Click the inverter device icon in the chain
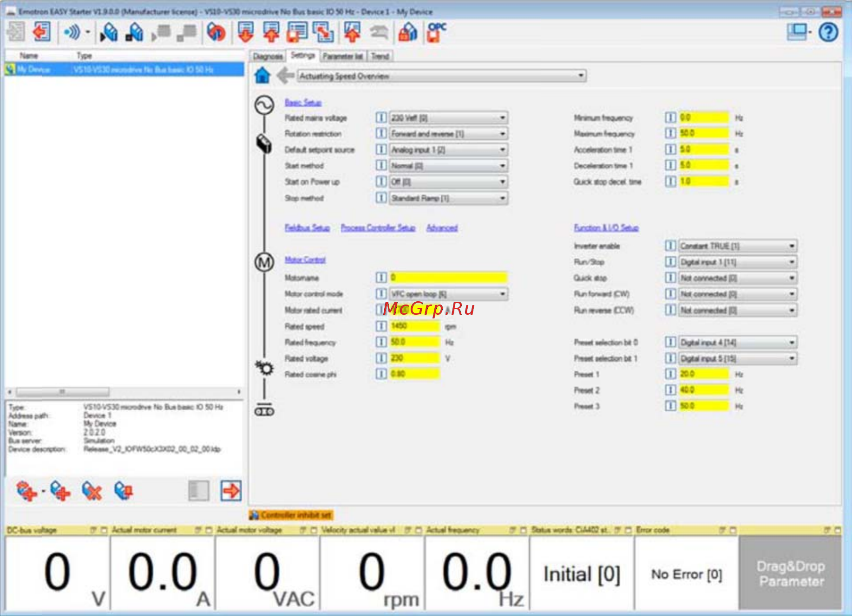This screenshot has width=852, height=616. click(x=264, y=143)
